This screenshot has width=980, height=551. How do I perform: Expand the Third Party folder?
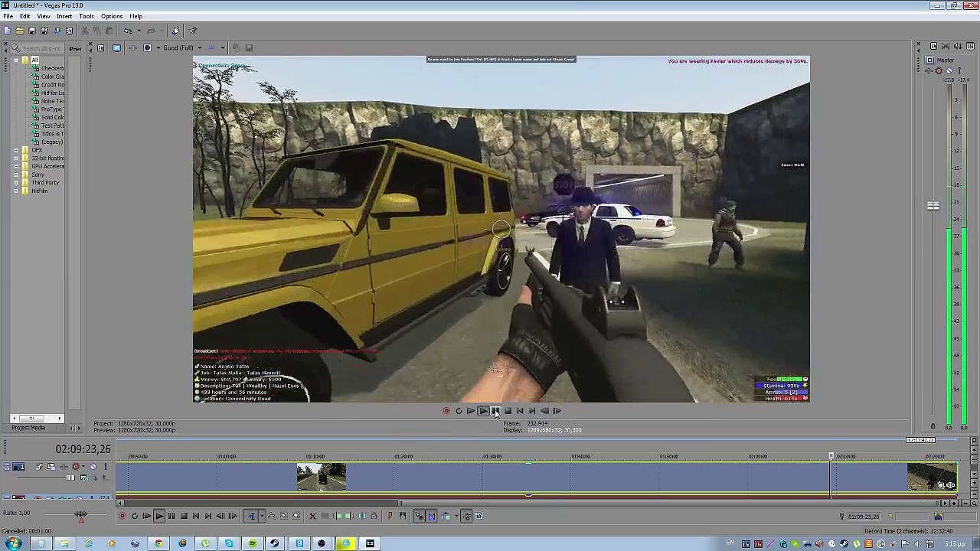[x=17, y=183]
